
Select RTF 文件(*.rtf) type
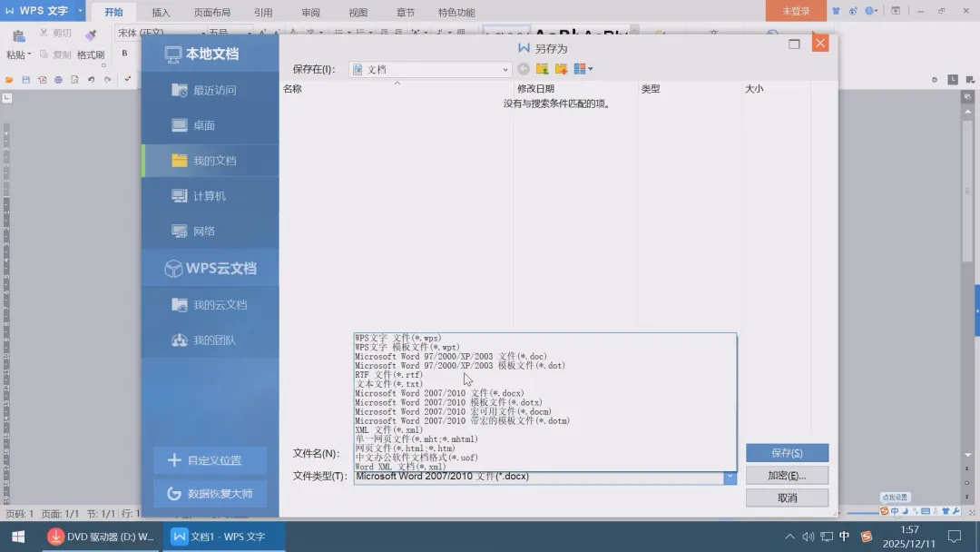click(388, 375)
